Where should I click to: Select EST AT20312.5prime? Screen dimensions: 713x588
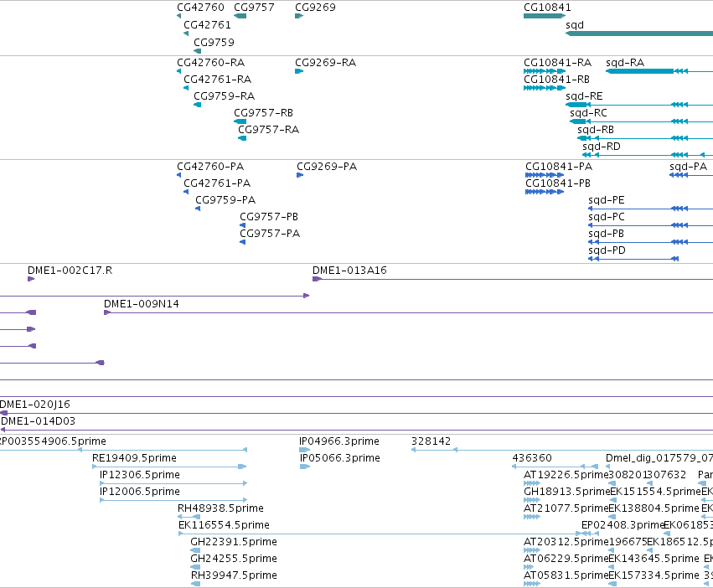click(566, 542)
